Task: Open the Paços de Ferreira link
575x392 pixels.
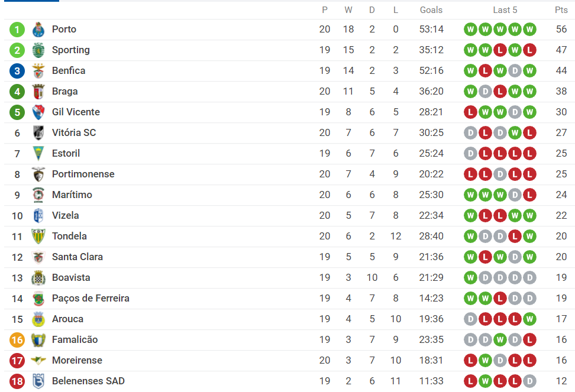Action: (x=91, y=298)
